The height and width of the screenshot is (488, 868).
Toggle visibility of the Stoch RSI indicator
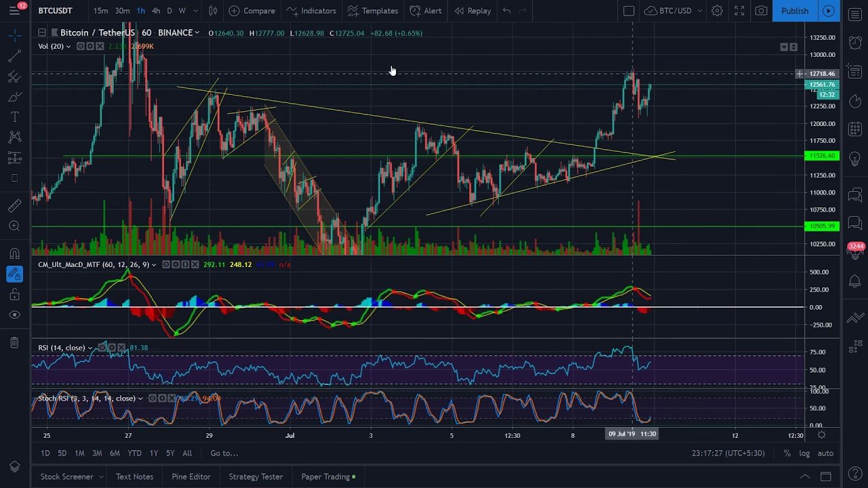[x=153, y=399]
